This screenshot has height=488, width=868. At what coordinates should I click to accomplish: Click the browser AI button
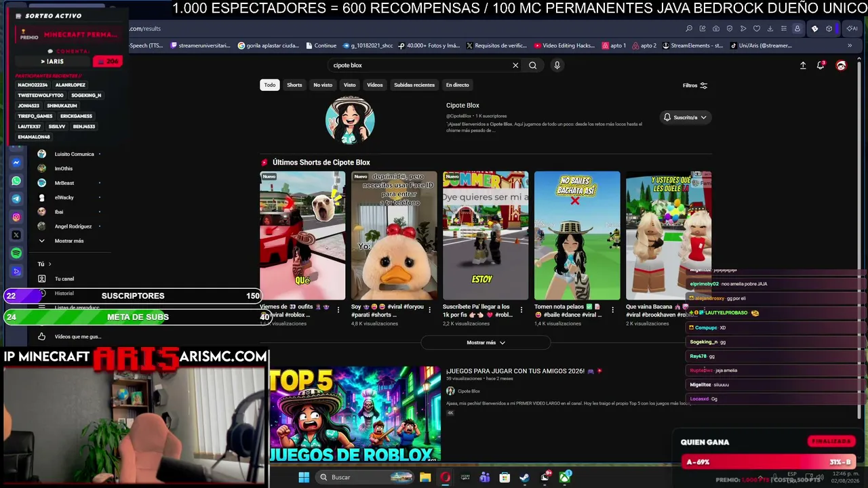click(852, 28)
